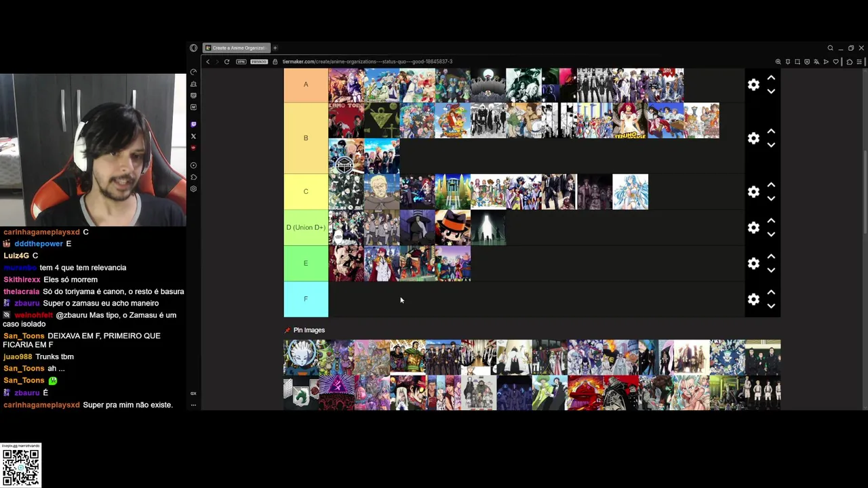The width and height of the screenshot is (868, 488).
Task: Move tier A up with chevron
Action: coord(771,78)
